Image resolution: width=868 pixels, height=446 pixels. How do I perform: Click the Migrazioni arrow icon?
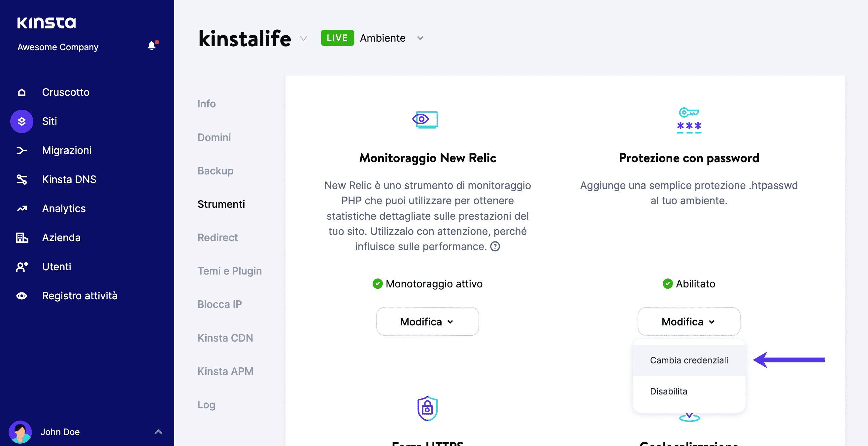click(x=21, y=150)
